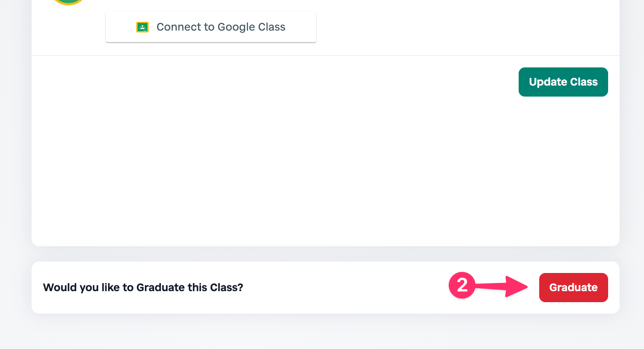The height and width of the screenshot is (349, 644).
Task: Click the gray gap between the two cards
Action: pyautogui.click(x=325, y=254)
